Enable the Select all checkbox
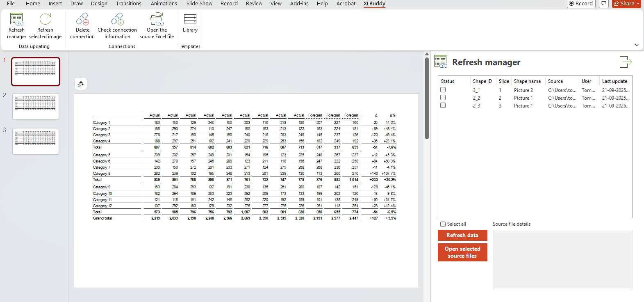The width and height of the screenshot is (644, 302). [443, 224]
